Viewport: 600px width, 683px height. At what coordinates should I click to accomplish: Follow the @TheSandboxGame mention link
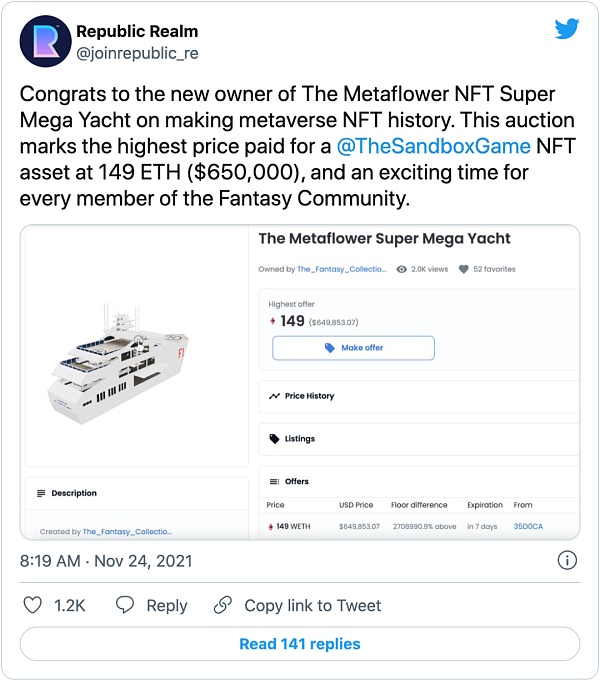click(x=434, y=146)
